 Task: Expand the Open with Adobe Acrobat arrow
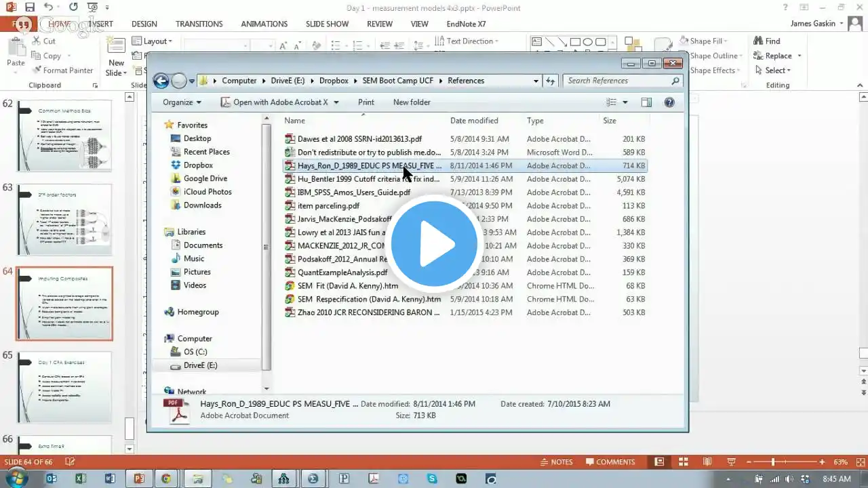[x=335, y=102]
